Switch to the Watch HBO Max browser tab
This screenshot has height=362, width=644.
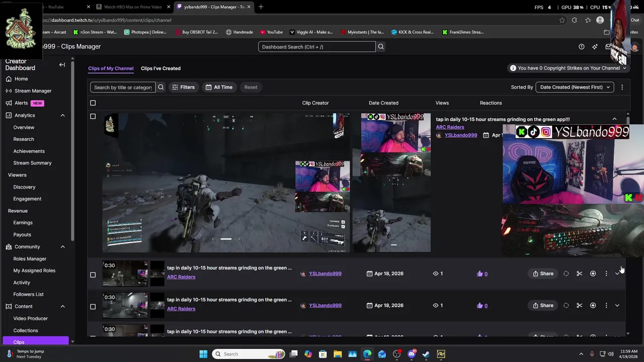(133, 7)
